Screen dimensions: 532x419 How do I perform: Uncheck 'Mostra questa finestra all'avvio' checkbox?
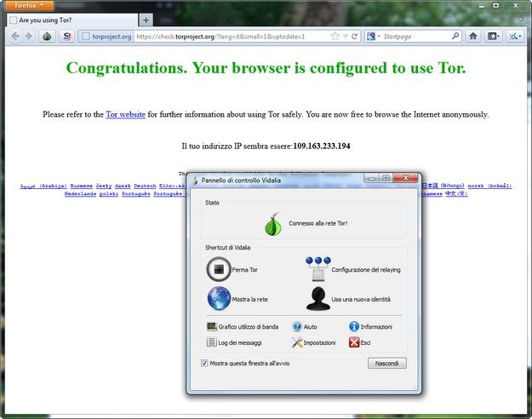pyautogui.click(x=204, y=363)
